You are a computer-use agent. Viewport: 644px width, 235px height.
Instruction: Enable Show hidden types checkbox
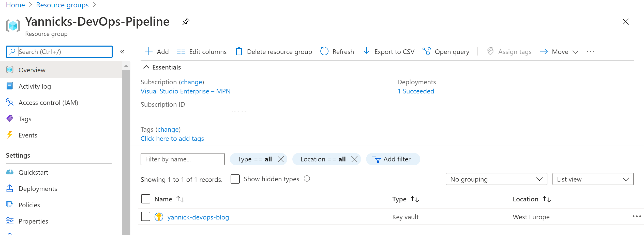pos(235,179)
